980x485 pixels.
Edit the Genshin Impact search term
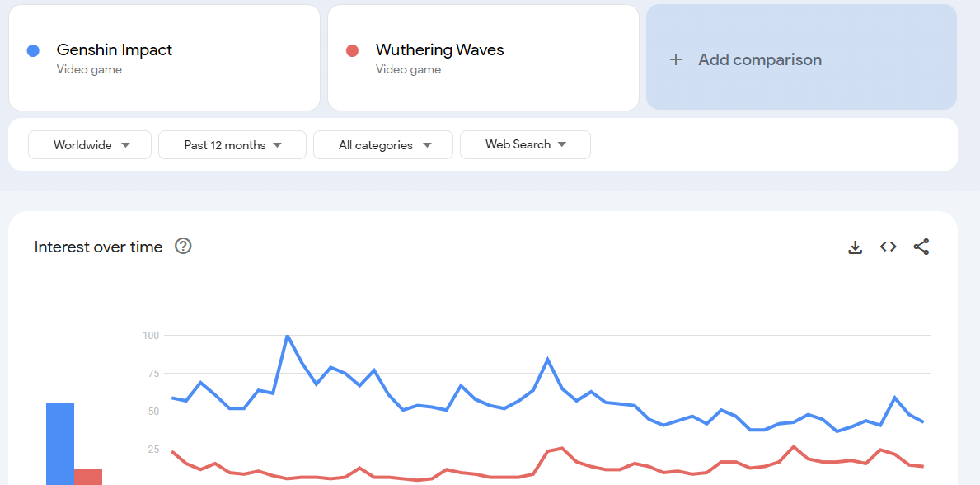pos(164,58)
